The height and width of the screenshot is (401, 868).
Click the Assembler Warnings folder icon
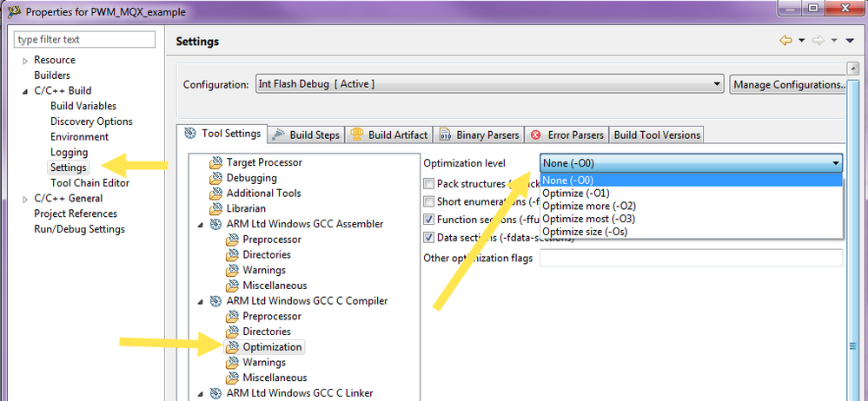(x=232, y=271)
